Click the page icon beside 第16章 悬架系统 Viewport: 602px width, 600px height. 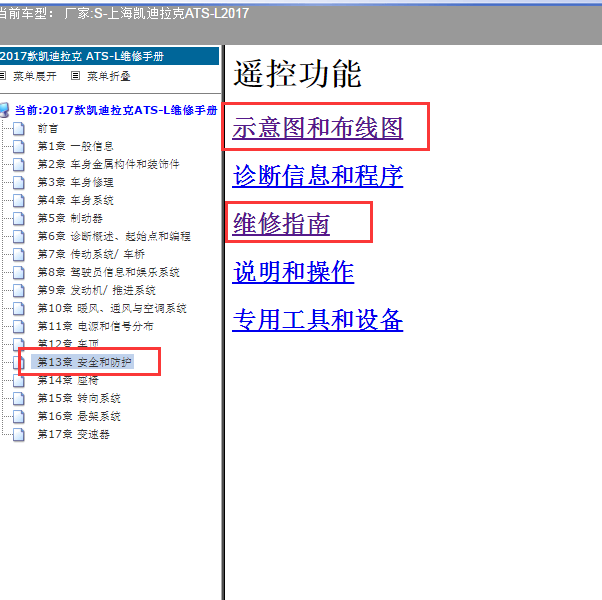click(18, 417)
